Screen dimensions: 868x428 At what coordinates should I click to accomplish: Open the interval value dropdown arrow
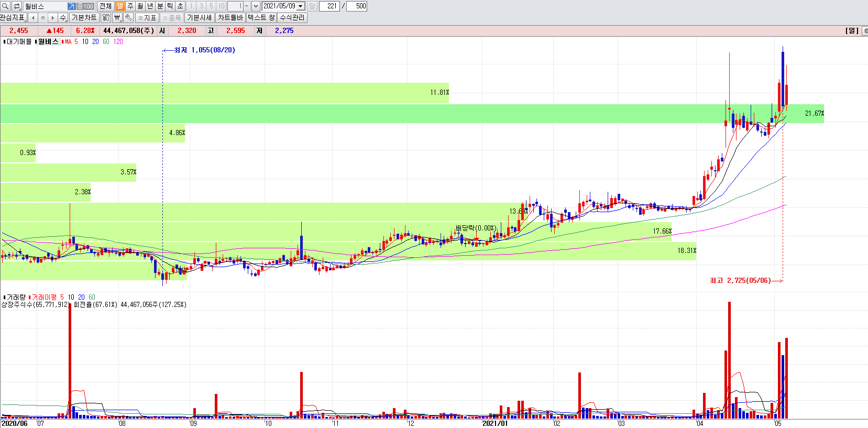point(246,6)
